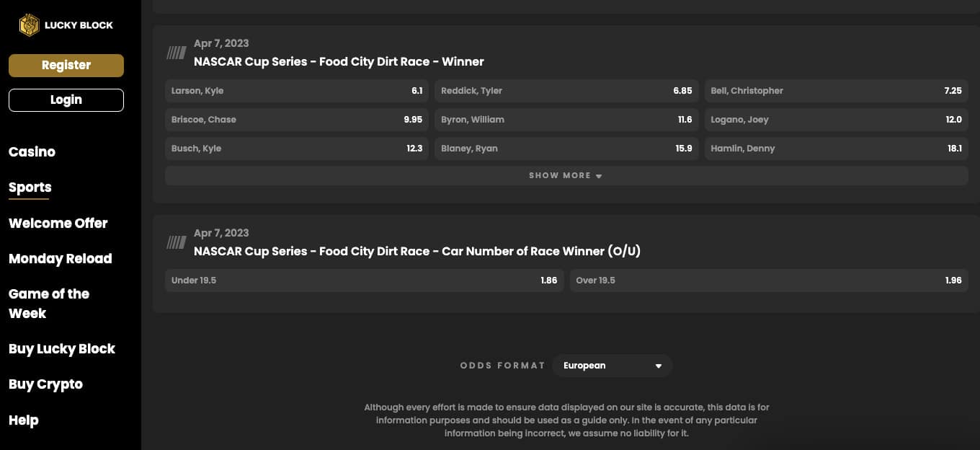Expand the Show More drivers list
Image resolution: width=980 pixels, height=450 pixels.
tap(566, 176)
